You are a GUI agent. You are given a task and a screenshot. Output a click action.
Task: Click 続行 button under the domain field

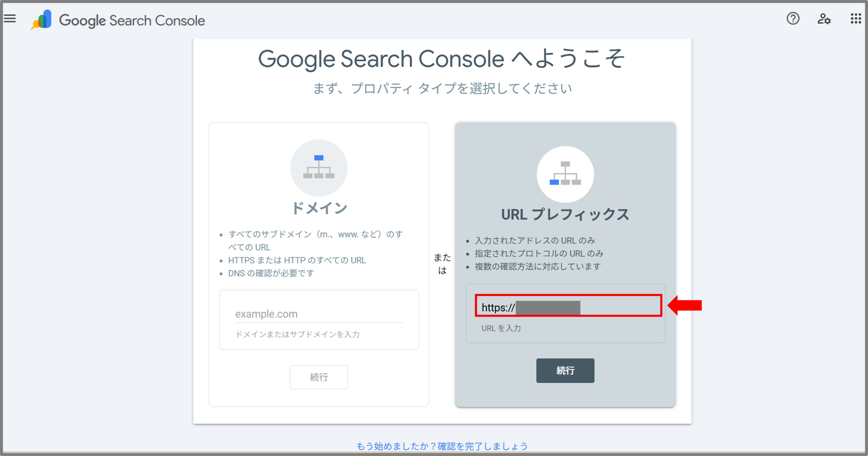[x=319, y=377]
